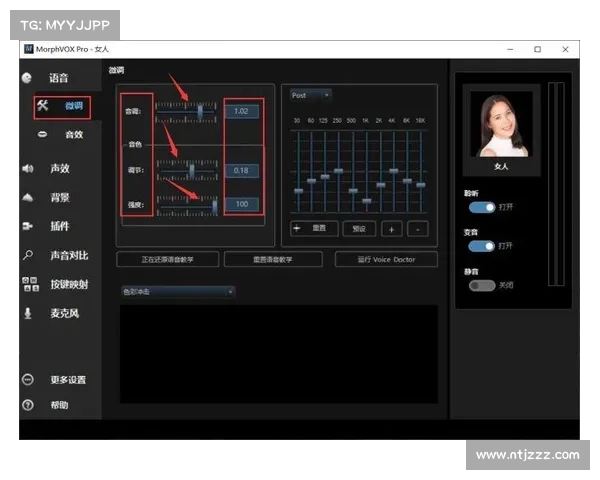Click the 125 Hz equalizer band slider

point(325,176)
